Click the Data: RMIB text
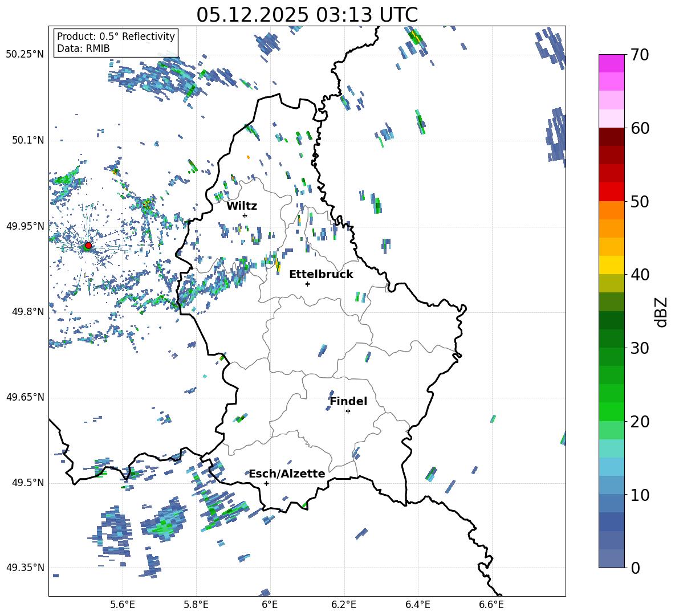This screenshot has width=675, height=616. click(x=83, y=48)
